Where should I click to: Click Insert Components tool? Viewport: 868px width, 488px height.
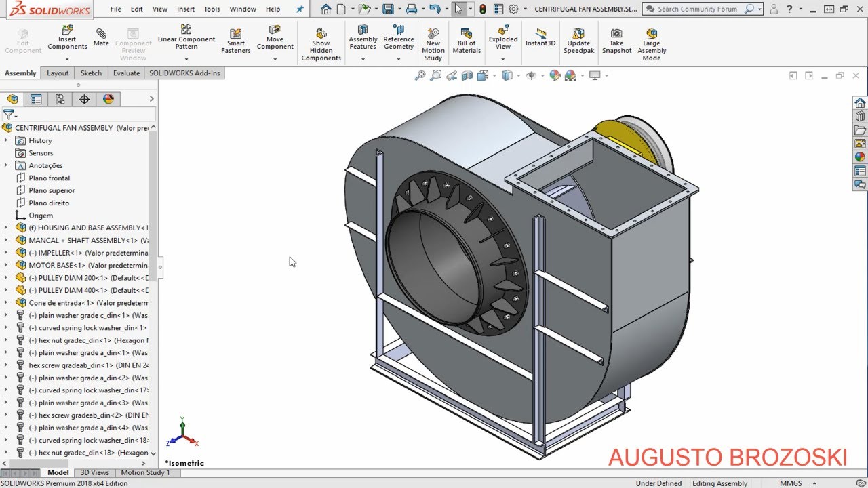pos(67,38)
